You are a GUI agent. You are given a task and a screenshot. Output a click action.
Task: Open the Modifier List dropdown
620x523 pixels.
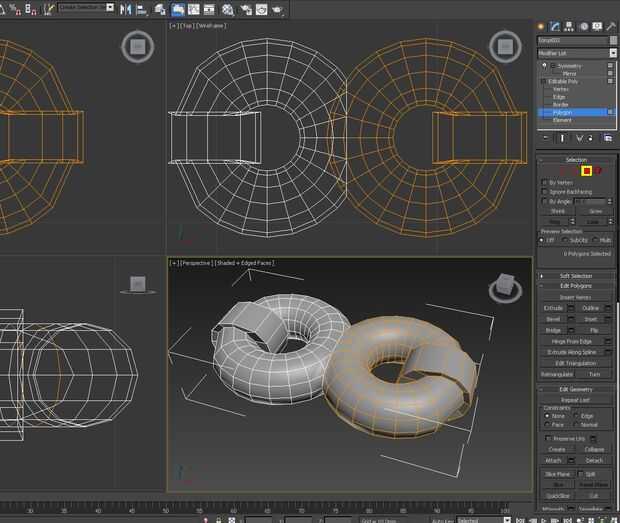[577, 53]
